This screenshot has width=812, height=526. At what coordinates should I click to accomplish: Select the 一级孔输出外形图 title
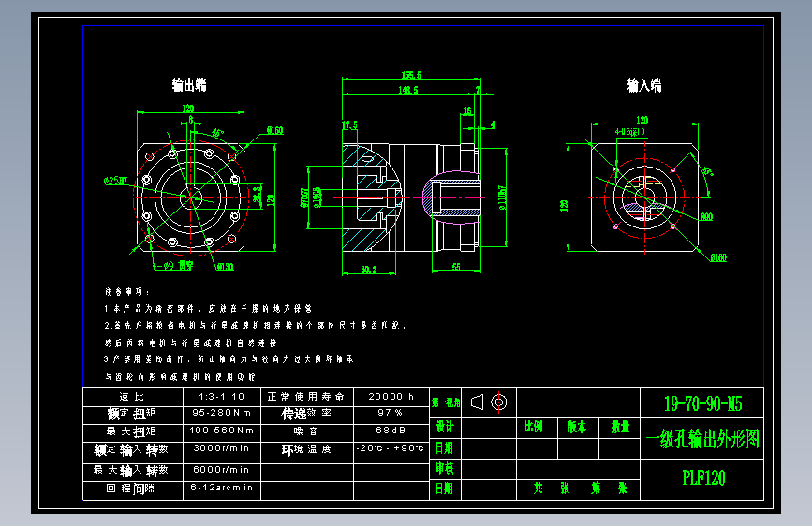click(702, 439)
